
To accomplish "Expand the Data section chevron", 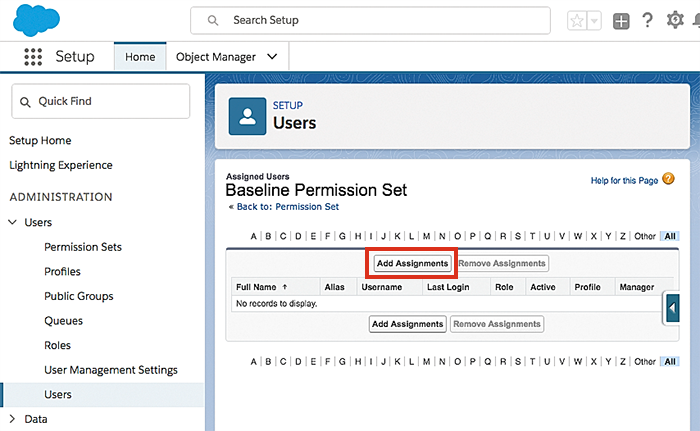I will tap(12, 418).
